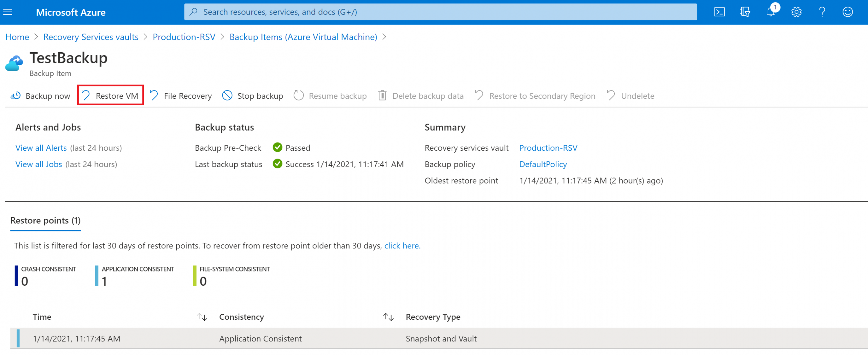Open Azure Cloud Shell

pos(720,12)
